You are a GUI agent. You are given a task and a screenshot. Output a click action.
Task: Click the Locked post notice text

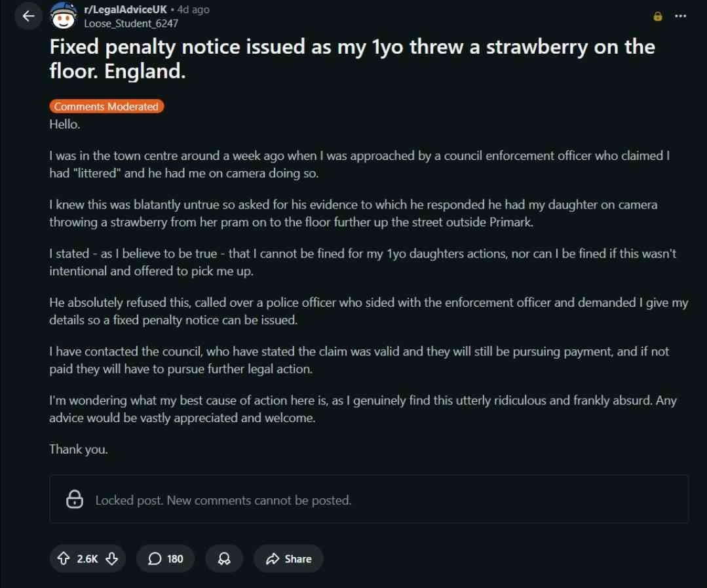click(223, 500)
